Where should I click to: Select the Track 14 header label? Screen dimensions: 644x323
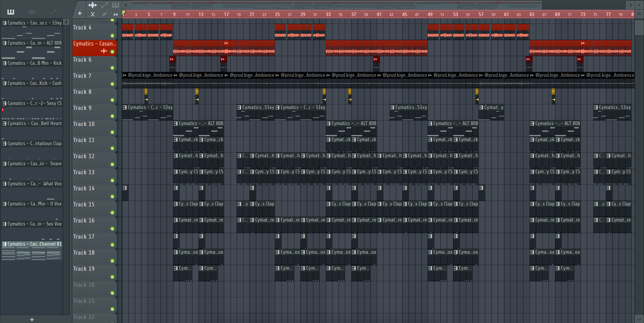(84, 188)
